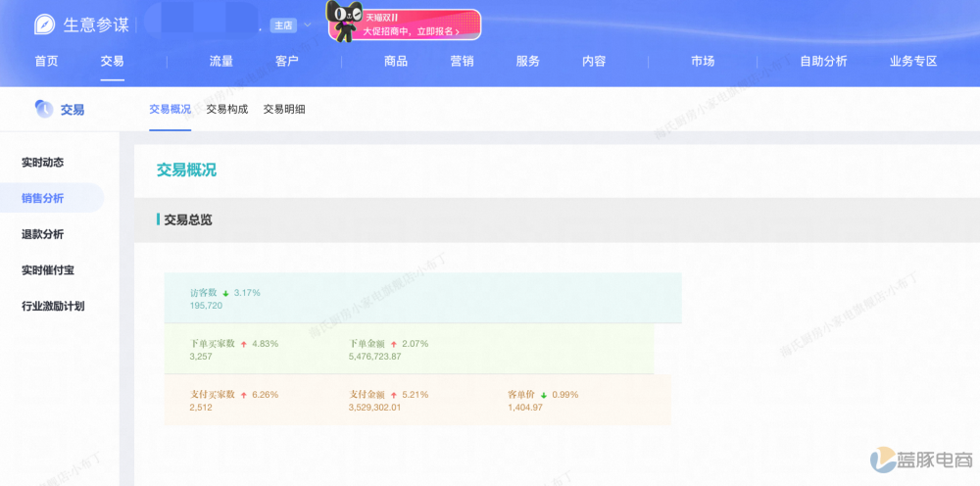Switch to the 交易构成 tab
This screenshot has height=486, width=980.
click(227, 110)
